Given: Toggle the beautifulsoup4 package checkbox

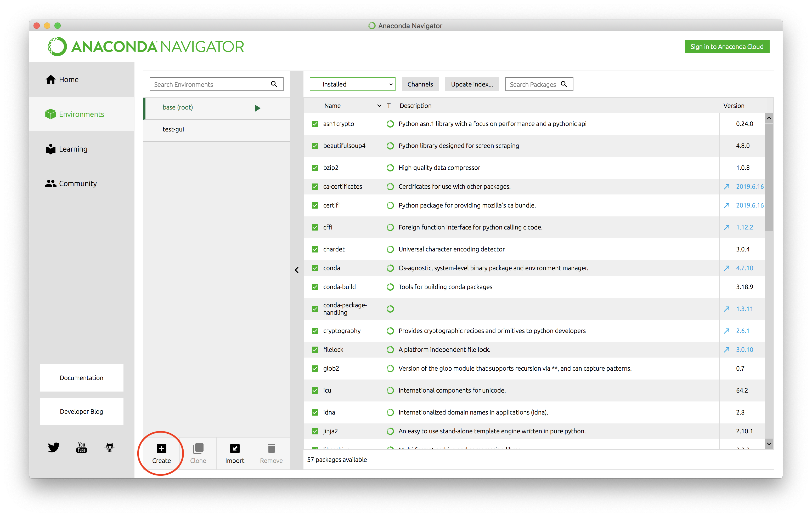Looking at the screenshot, I should (314, 146).
